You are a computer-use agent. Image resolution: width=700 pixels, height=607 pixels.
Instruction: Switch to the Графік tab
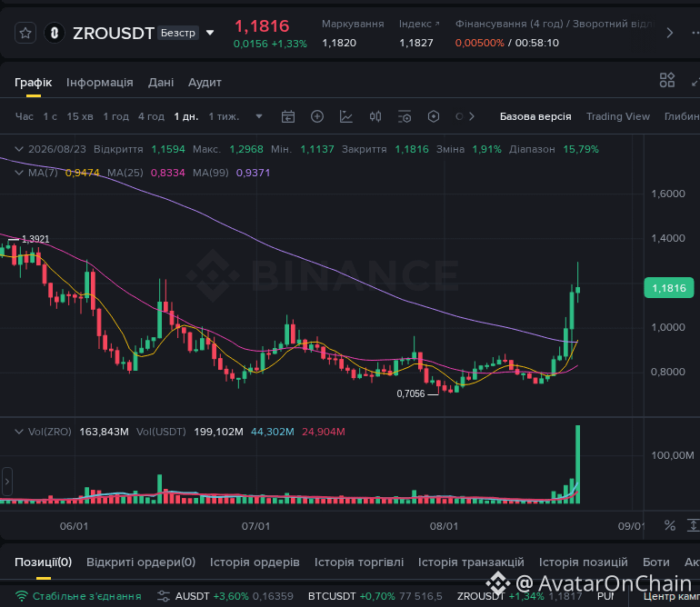pos(34,83)
